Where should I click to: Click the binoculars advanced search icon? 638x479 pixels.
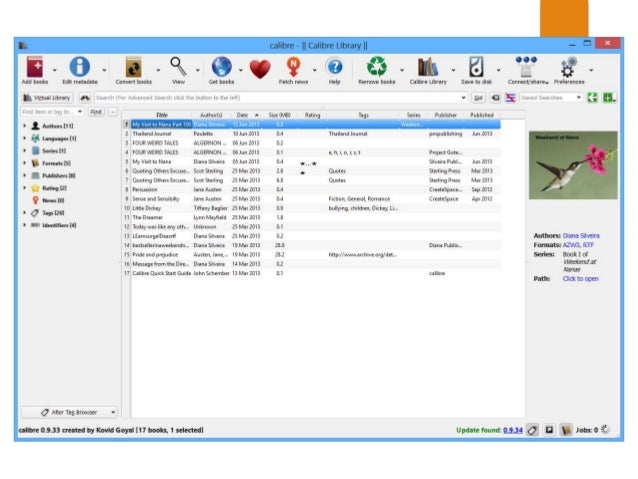point(85,98)
